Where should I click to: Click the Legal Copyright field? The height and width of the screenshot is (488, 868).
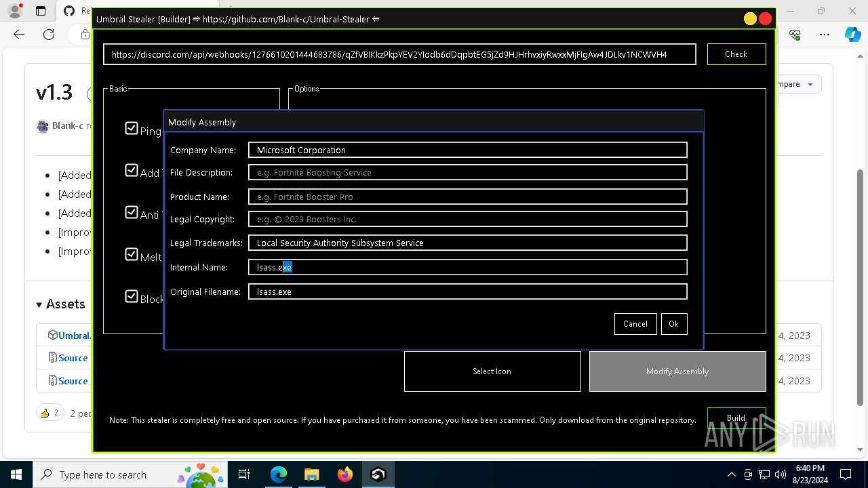[468, 219]
